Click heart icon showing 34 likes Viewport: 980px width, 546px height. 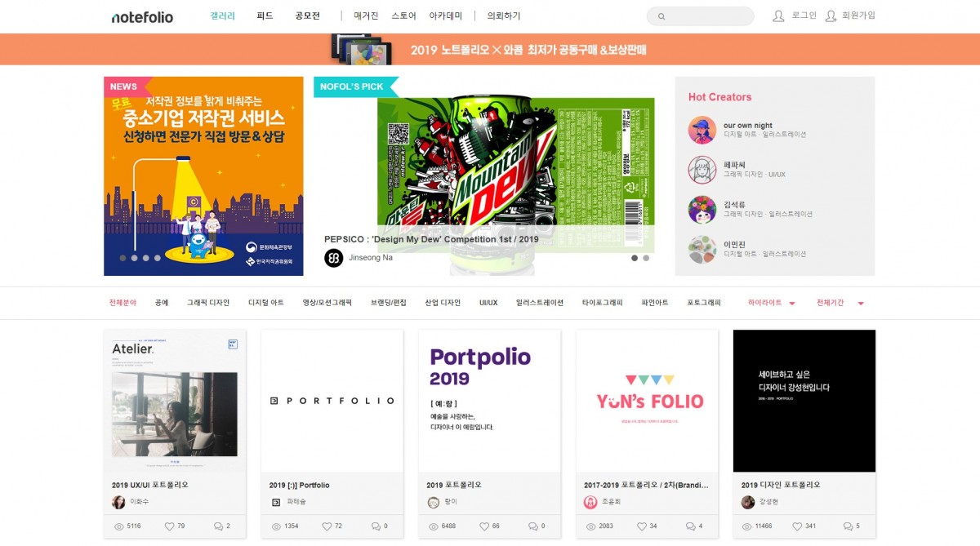coord(642,526)
